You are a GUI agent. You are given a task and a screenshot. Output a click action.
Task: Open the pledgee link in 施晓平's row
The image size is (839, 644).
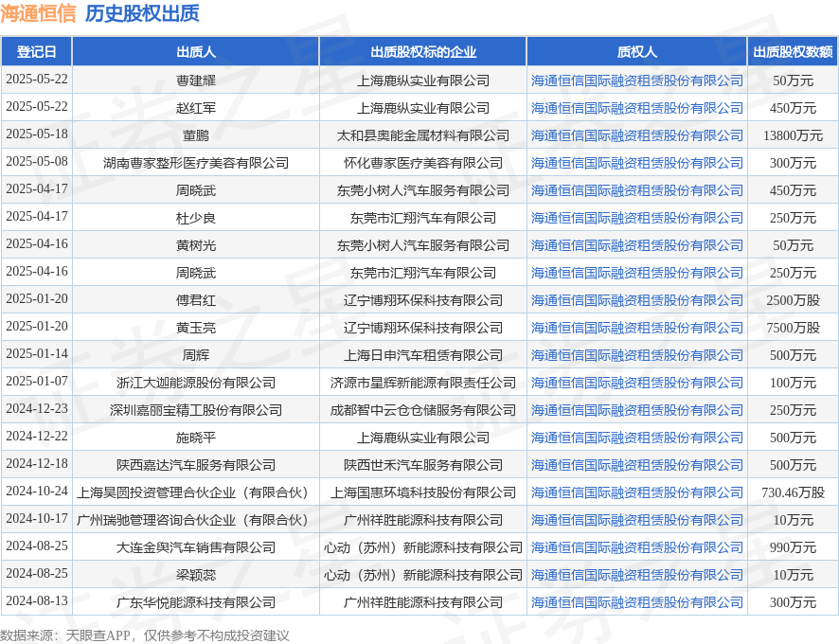pos(636,438)
